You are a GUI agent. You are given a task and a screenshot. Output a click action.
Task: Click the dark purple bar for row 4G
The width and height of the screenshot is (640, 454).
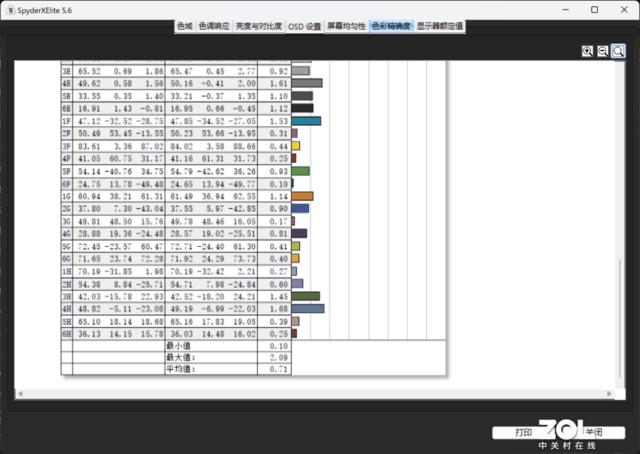(x=299, y=234)
